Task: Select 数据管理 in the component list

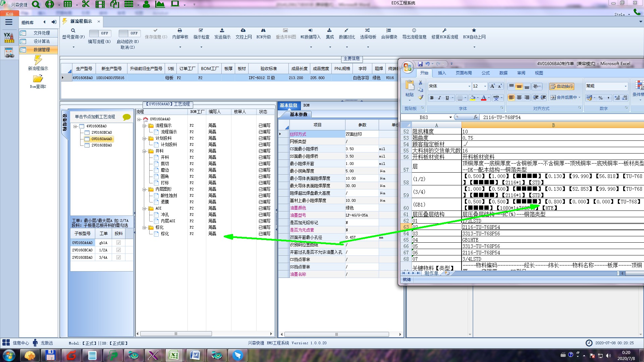Action: 42,50
